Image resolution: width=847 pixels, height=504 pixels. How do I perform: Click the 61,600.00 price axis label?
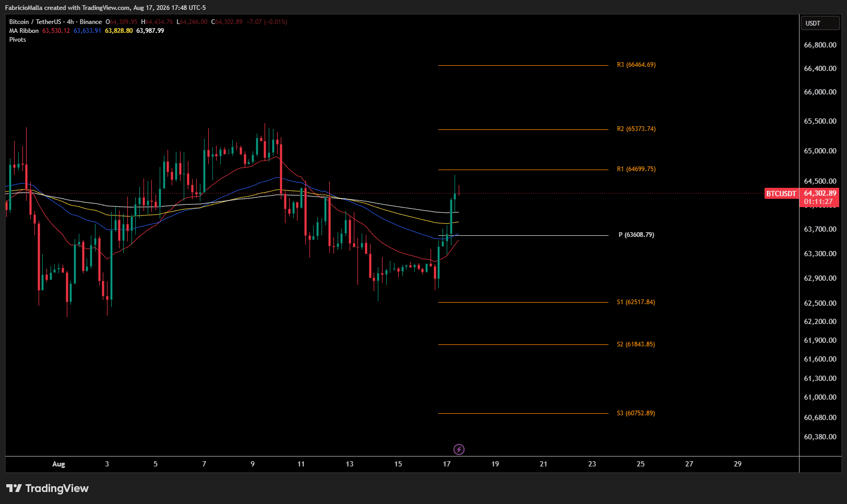tap(820, 359)
